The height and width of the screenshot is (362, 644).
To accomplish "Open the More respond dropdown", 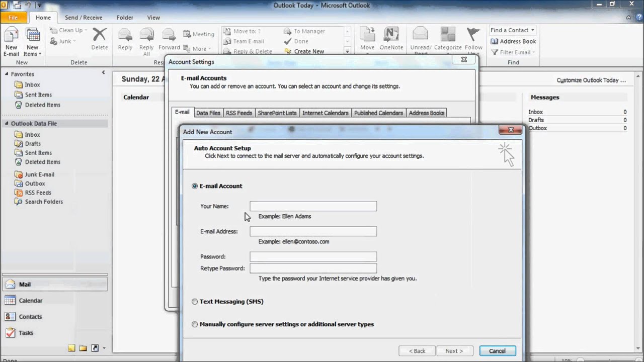I will [198, 49].
